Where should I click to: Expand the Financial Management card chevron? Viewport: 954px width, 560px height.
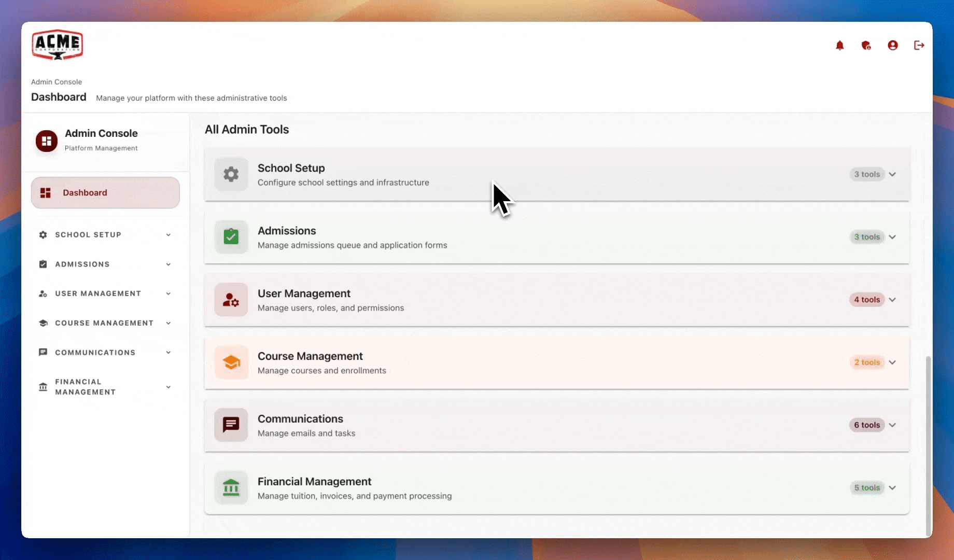pyautogui.click(x=892, y=488)
